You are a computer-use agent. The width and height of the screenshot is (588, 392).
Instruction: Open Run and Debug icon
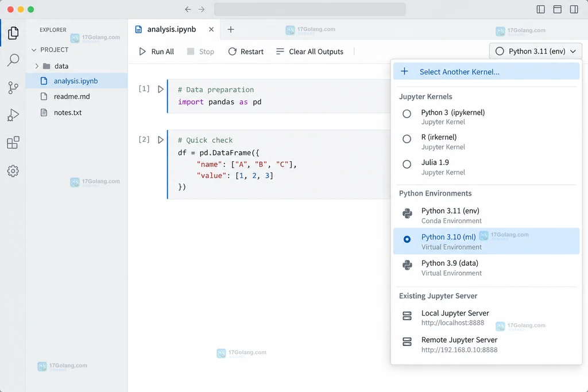pyautogui.click(x=13, y=115)
